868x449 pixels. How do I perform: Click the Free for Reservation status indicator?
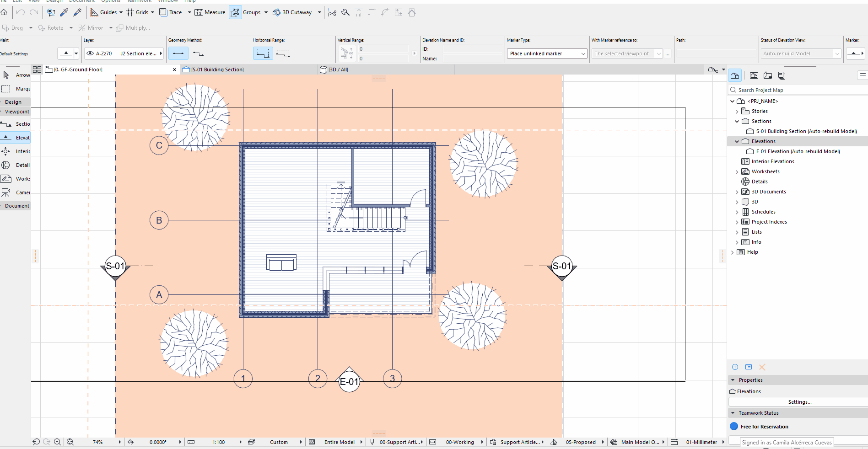733,427
